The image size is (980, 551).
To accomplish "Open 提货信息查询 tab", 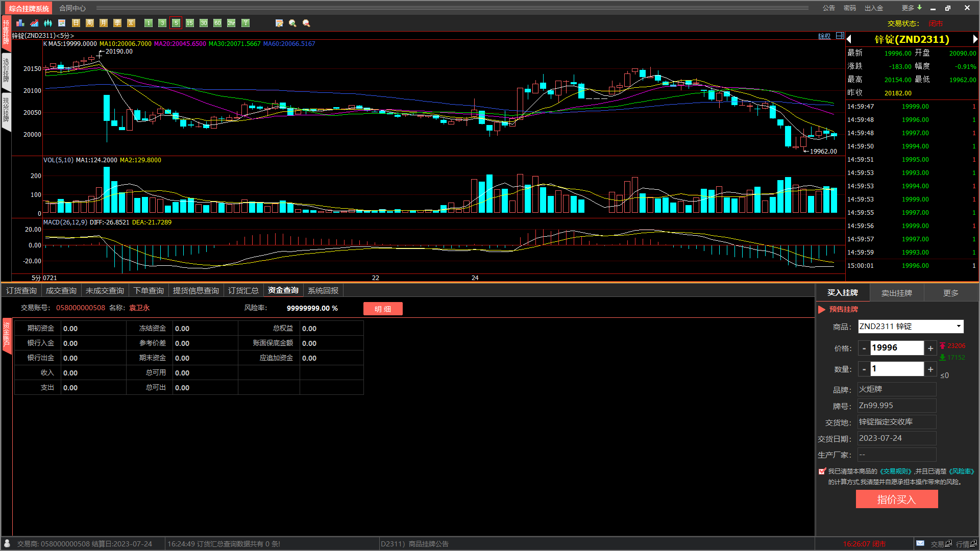I will pyautogui.click(x=196, y=291).
